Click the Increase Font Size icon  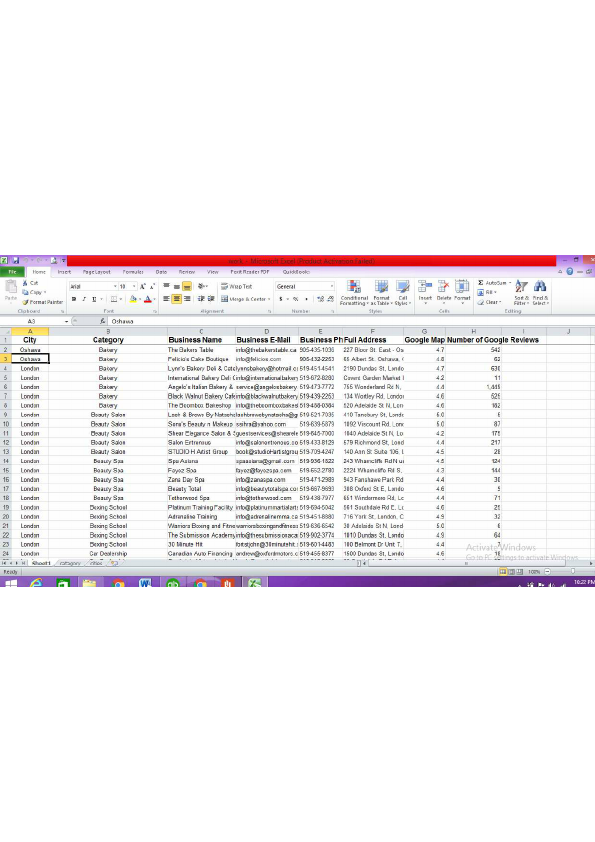143,286
